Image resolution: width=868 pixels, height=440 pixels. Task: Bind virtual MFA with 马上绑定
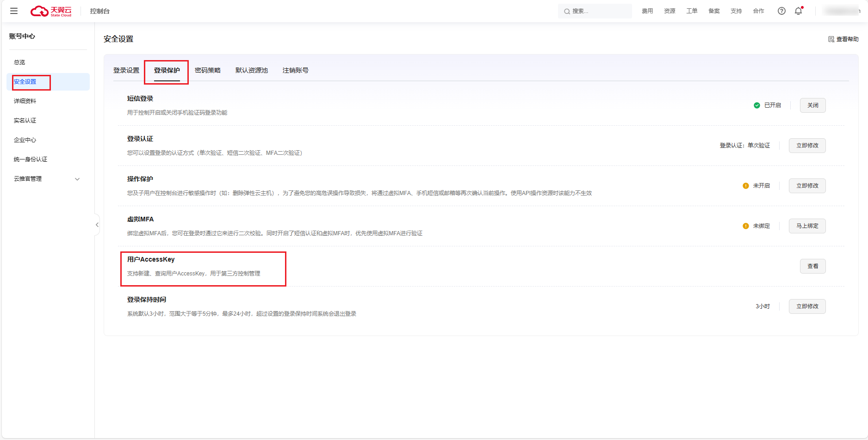coord(807,226)
